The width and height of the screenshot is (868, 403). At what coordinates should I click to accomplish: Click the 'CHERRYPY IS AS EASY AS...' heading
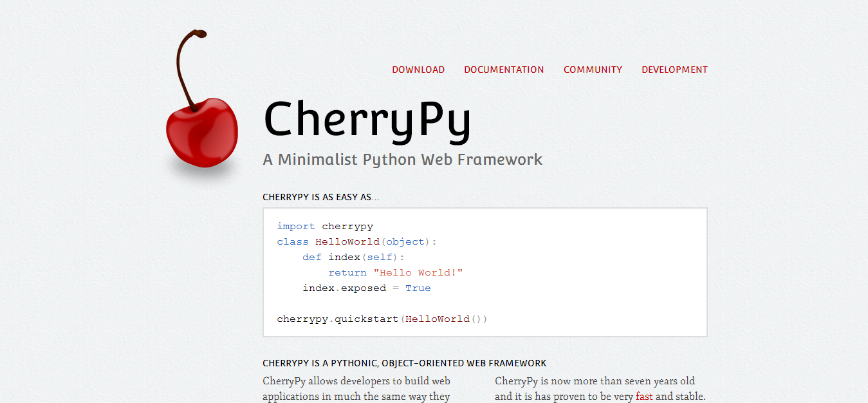(x=321, y=197)
